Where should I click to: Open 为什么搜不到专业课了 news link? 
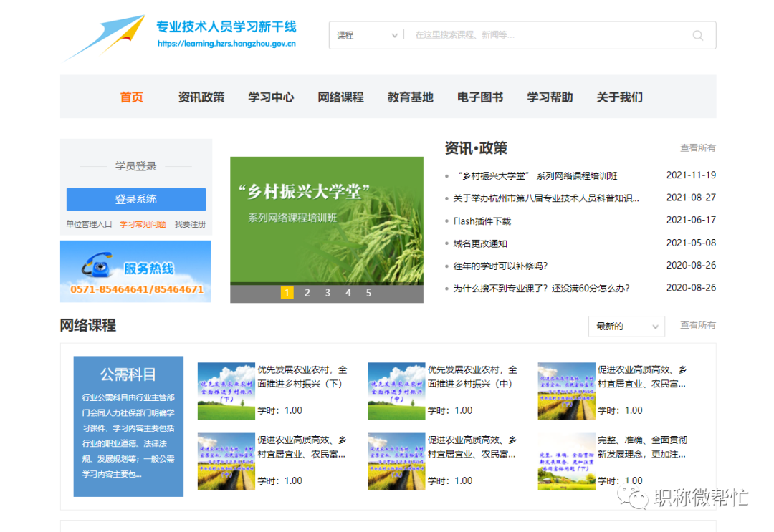click(542, 289)
